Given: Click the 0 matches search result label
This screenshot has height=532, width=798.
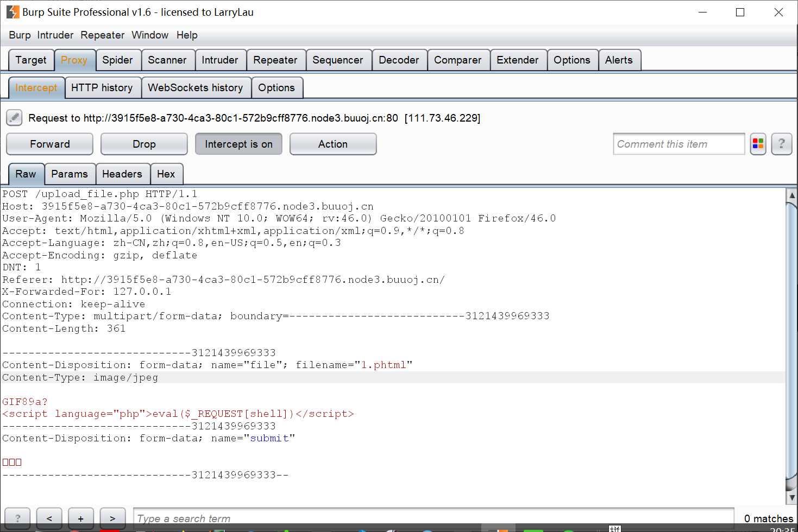Looking at the screenshot, I should coord(769,518).
